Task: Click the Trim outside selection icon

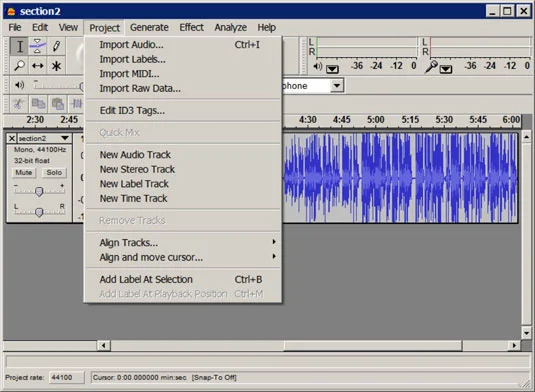Action: 76,103
